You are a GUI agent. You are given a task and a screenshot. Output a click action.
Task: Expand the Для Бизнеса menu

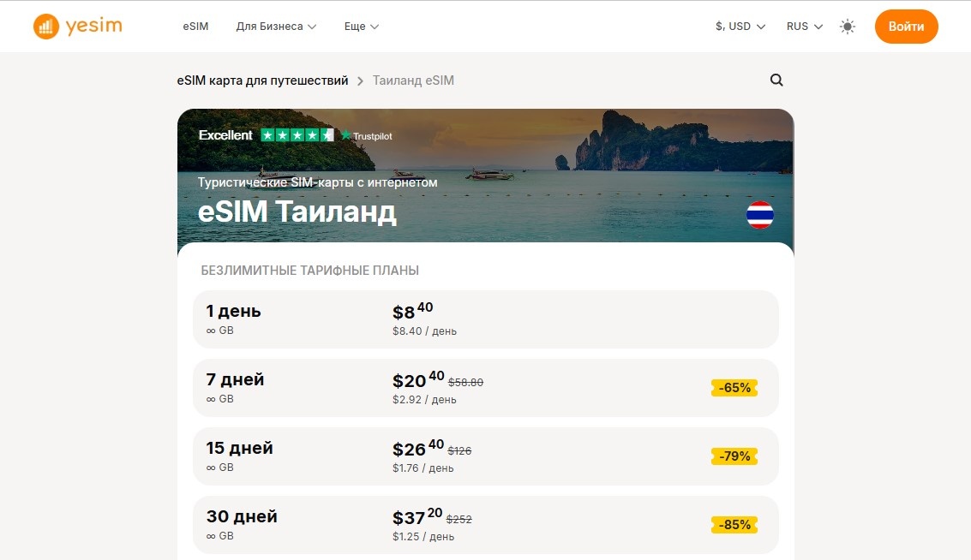276,27
